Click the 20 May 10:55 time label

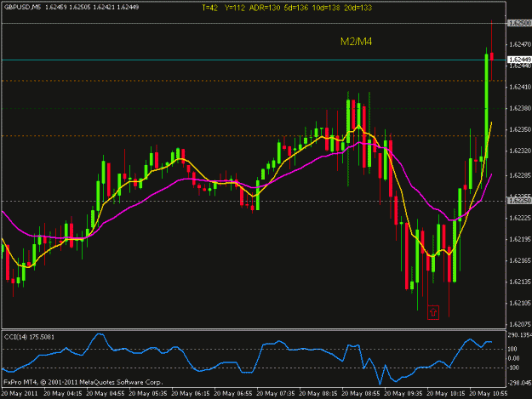pyautogui.click(x=489, y=394)
